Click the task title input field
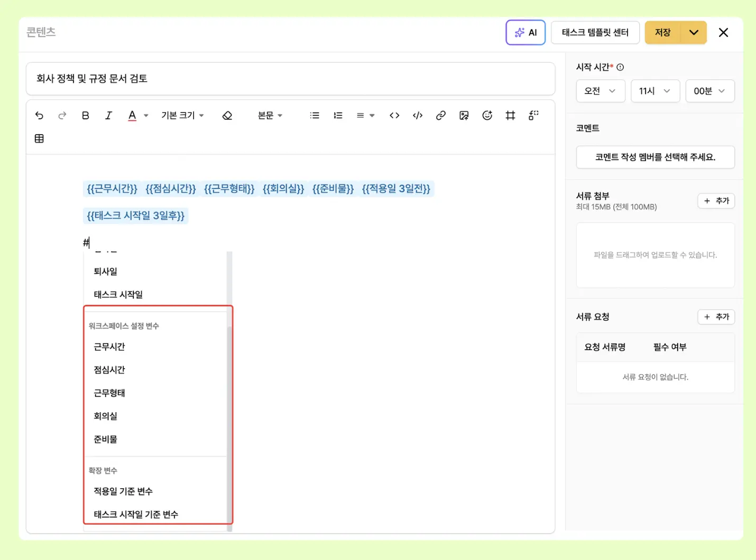The width and height of the screenshot is (756, 560). (x=290, y=79)
